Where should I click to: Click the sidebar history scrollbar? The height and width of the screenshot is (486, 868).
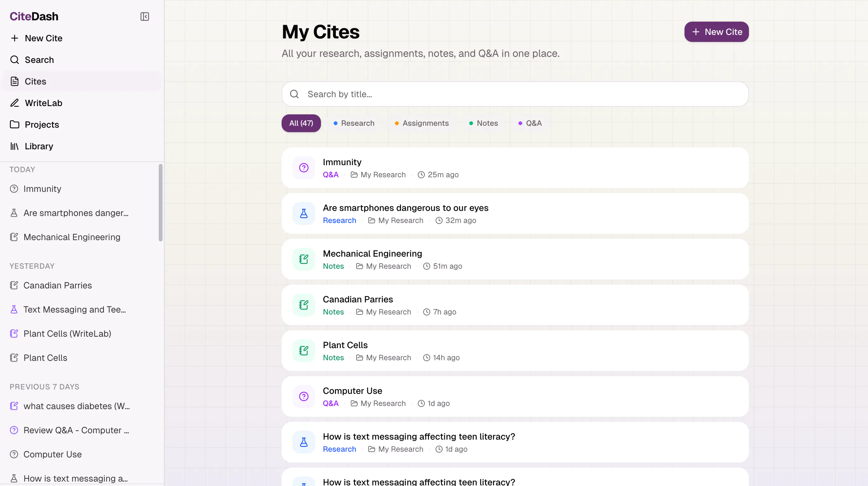coord(160,203)
